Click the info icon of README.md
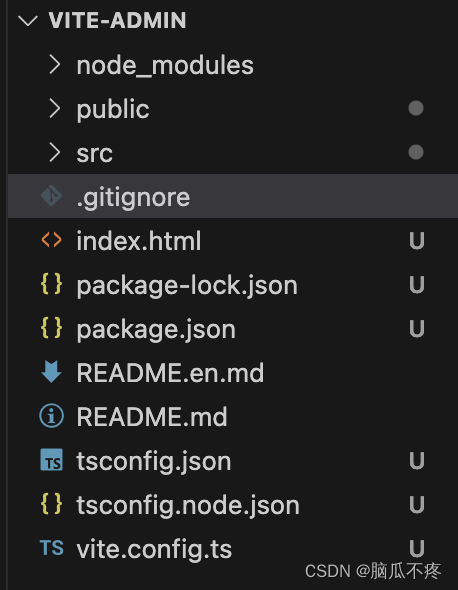 click(51, 416)
